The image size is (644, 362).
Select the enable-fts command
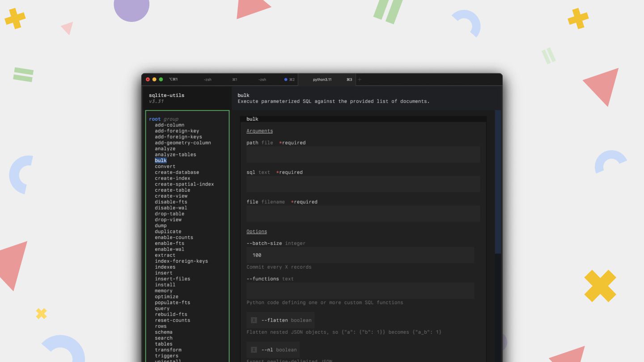point(169,243)
